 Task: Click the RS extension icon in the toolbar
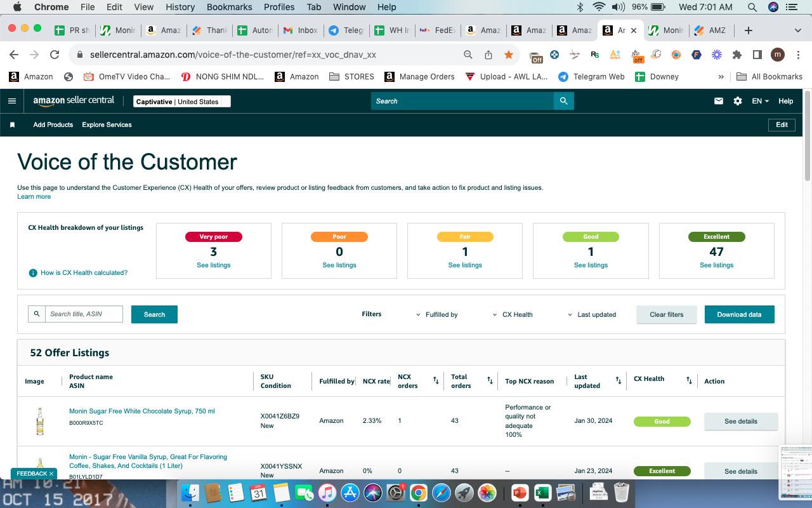coord(595,55)
